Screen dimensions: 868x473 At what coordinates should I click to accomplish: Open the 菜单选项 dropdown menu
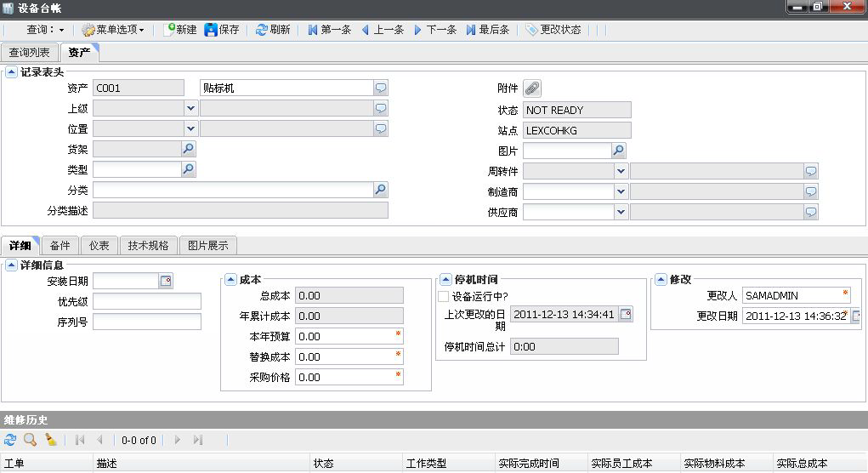(113, 30)
